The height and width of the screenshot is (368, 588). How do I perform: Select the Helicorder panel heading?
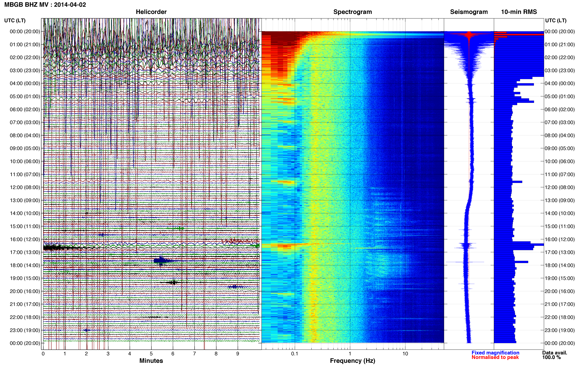[151, 12]
